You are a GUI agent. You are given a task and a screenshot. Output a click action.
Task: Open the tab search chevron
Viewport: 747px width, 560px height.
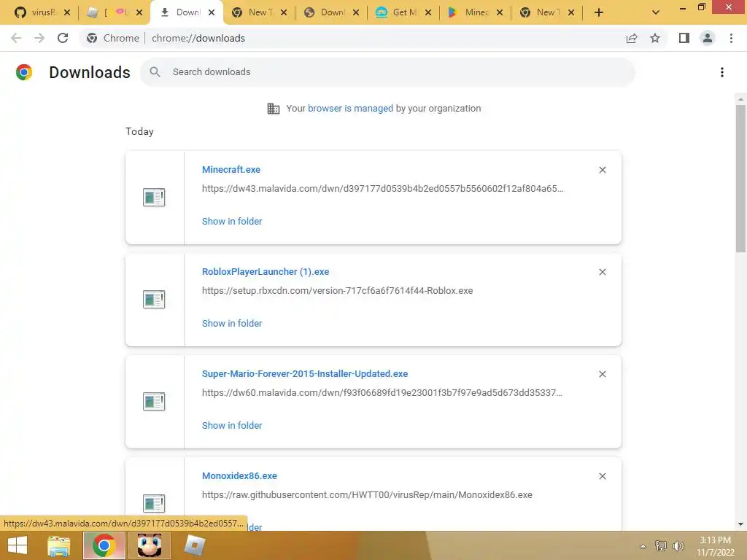pyautogui.click(x=656, y=12)
